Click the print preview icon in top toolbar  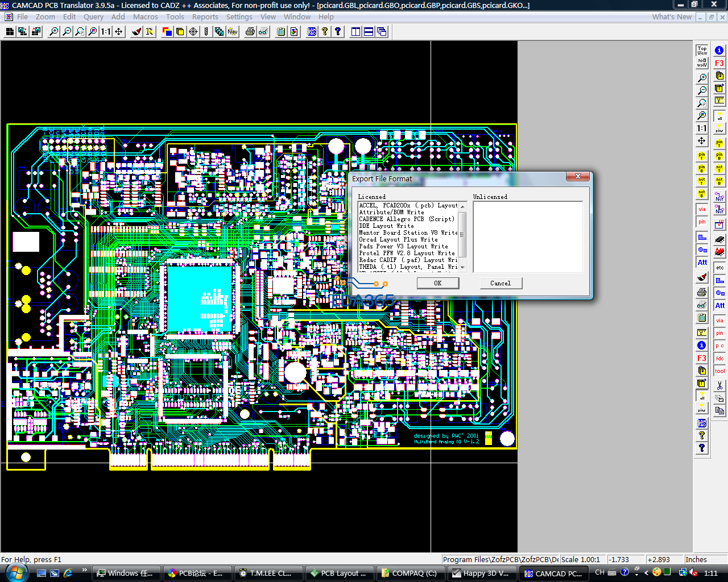(x=263, y=32)
